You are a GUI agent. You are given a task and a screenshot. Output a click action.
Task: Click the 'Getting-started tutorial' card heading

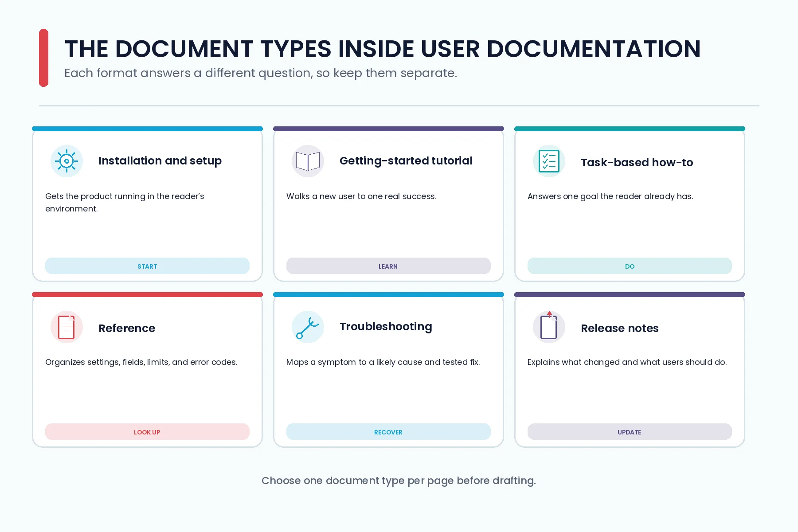pyautogui.click(x=406, y=160)
